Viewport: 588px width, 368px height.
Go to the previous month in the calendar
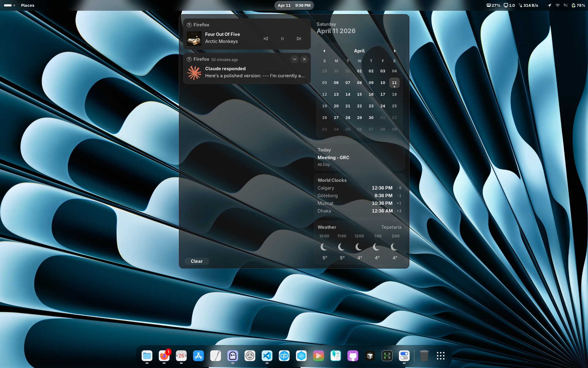(x=324, y=51)
